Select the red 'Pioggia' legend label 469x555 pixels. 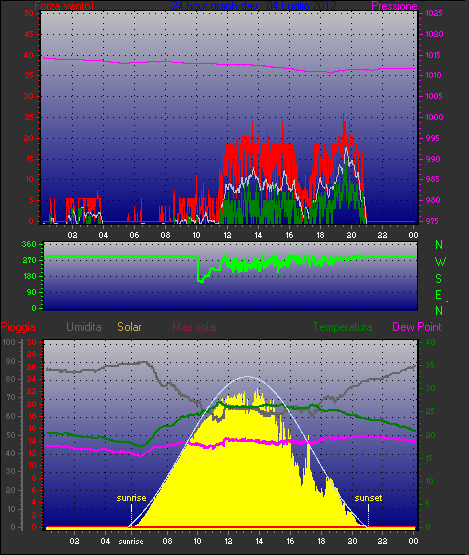point(18,327)
